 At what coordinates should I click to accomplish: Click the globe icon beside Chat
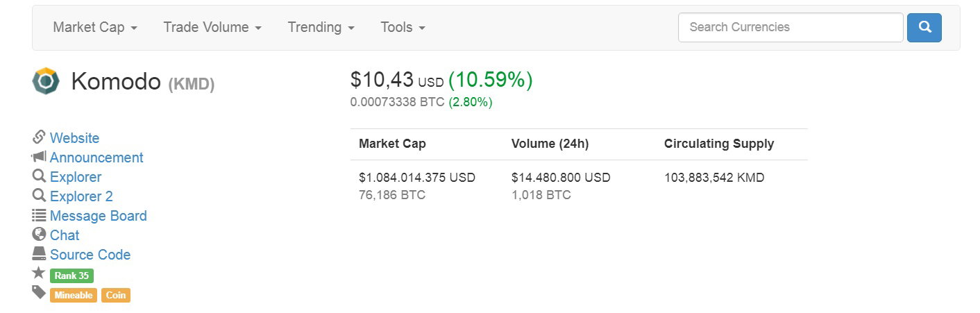coord(39,235)
